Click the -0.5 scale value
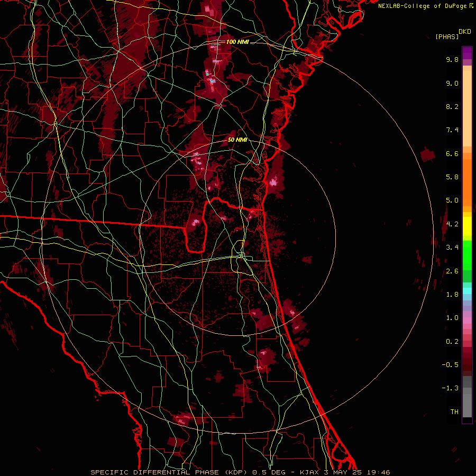476x476 pixels. point(450,365)
